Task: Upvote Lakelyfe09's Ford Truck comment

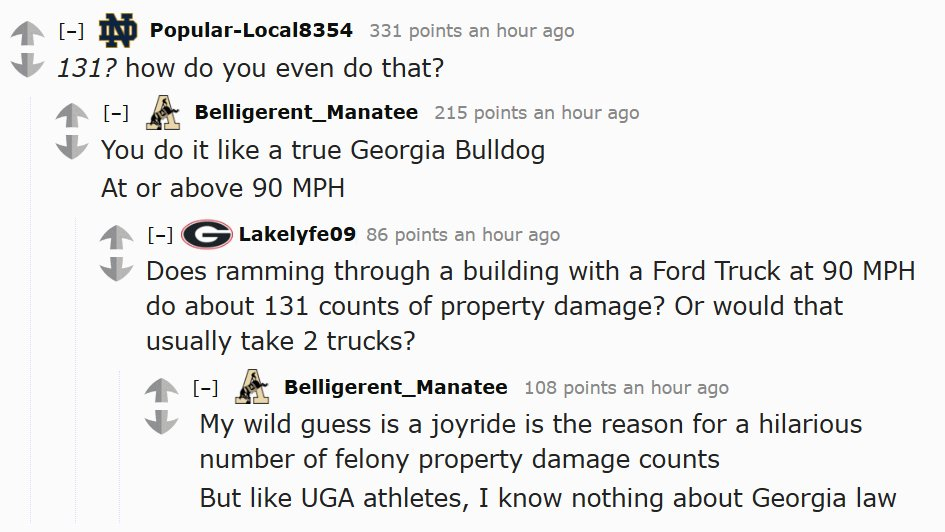Action: [117, 237]
